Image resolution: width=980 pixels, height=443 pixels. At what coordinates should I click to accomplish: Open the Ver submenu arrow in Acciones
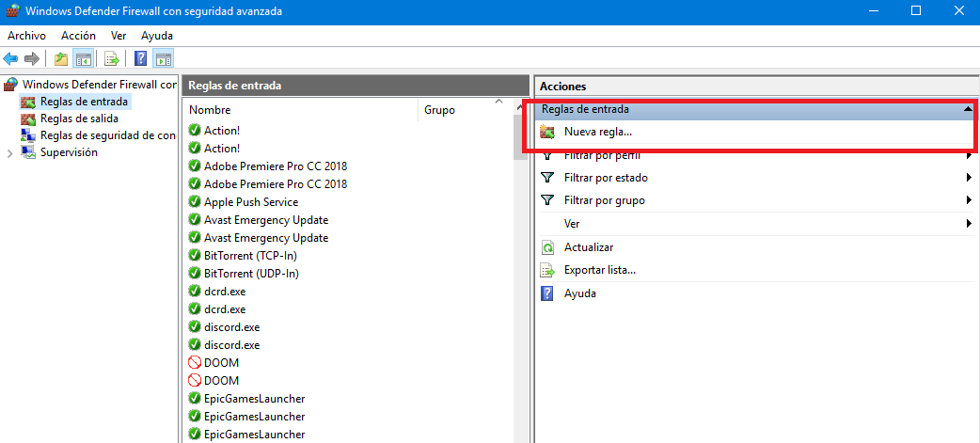point(969,223)
